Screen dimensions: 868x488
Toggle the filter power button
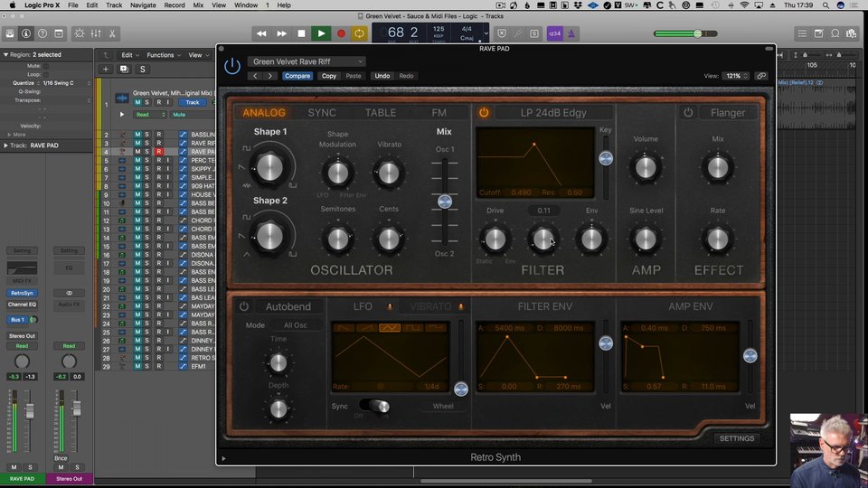[484, 112]
